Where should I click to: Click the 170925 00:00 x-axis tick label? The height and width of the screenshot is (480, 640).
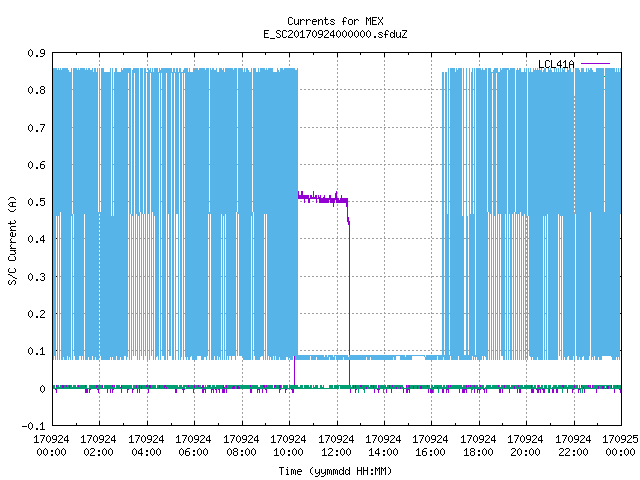click(620, 446)
